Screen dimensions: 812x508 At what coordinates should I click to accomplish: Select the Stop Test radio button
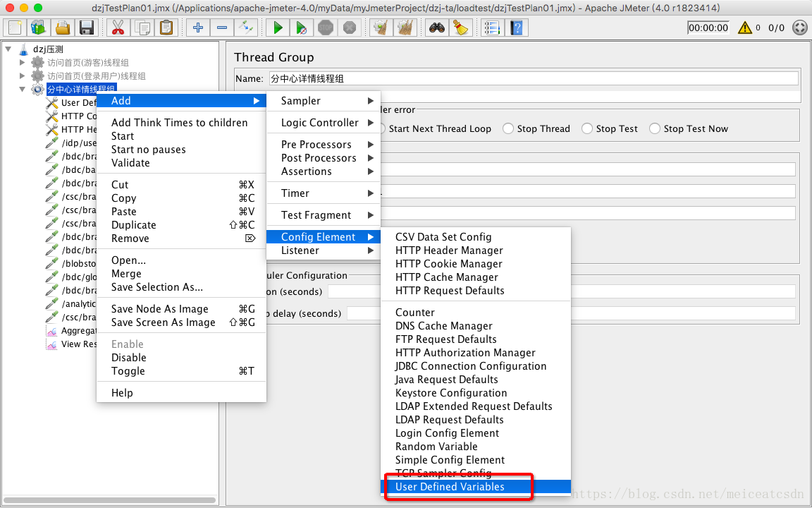coord(586,128)
